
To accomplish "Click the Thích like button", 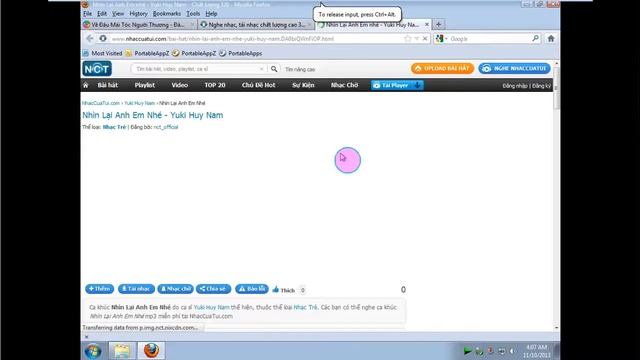I will pyautogui.click(x=284, y=290).
